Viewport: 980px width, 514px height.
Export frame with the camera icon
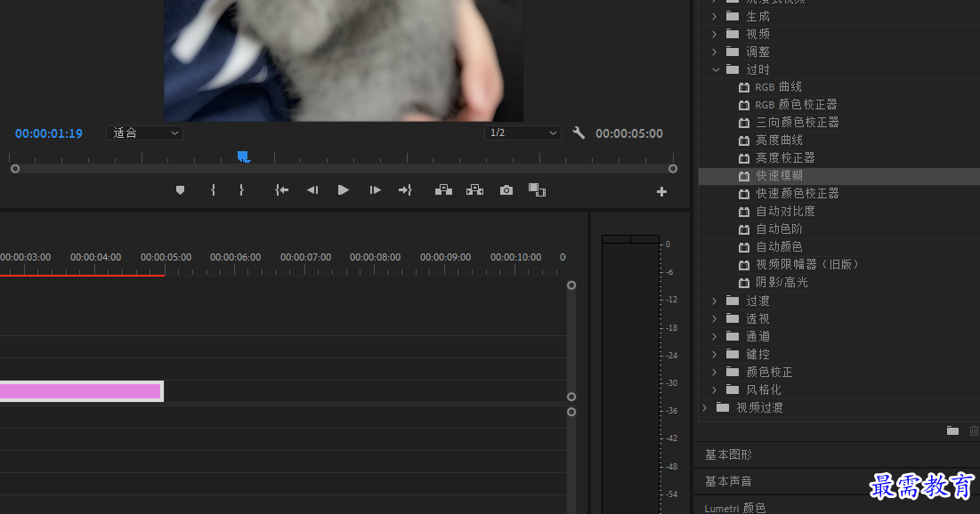coord(506,190)
